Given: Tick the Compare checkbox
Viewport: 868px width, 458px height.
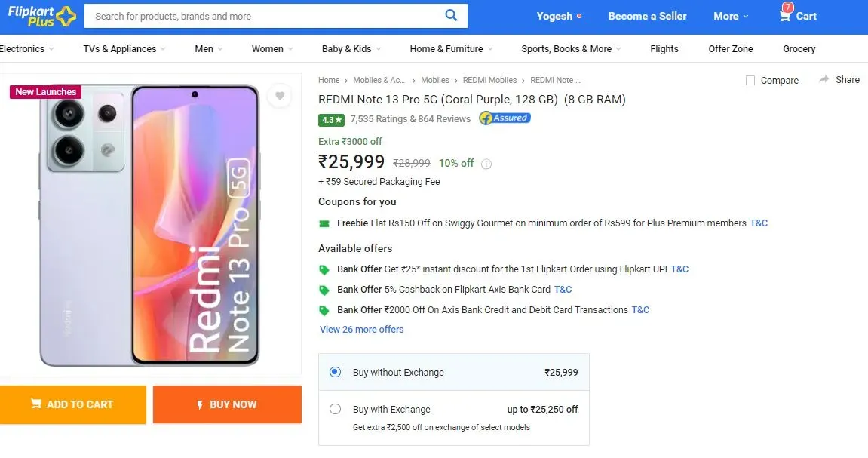Looking at the screenshot, I should click(x=750, y=80).
